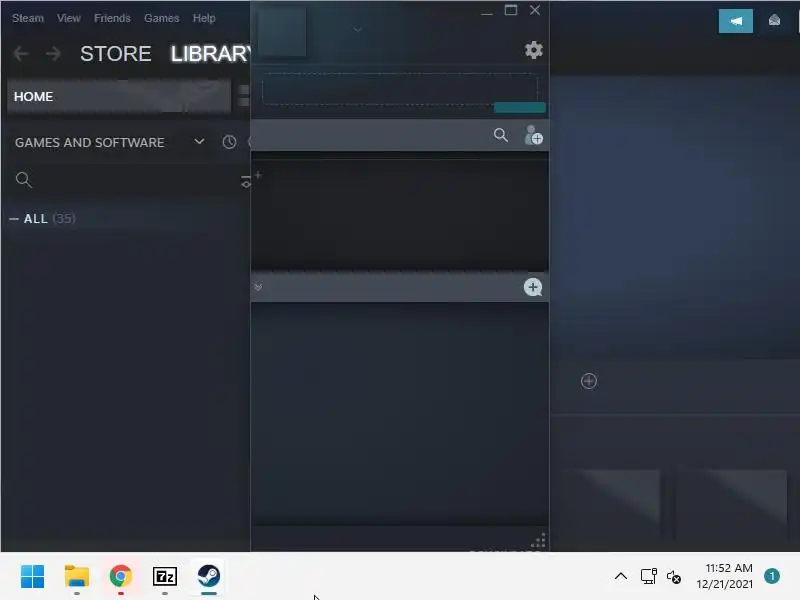Expand the Games and Software dropdown
Screen dimensions: 800x600
pos(199,141)
